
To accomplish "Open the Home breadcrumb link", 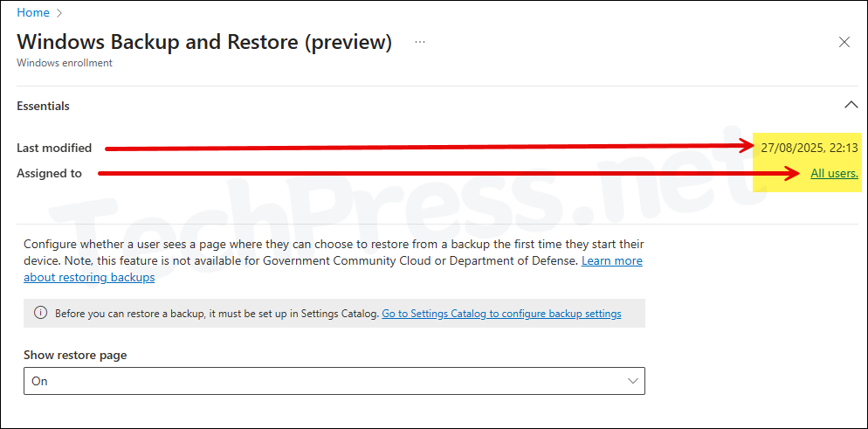I will pos(33,13).
